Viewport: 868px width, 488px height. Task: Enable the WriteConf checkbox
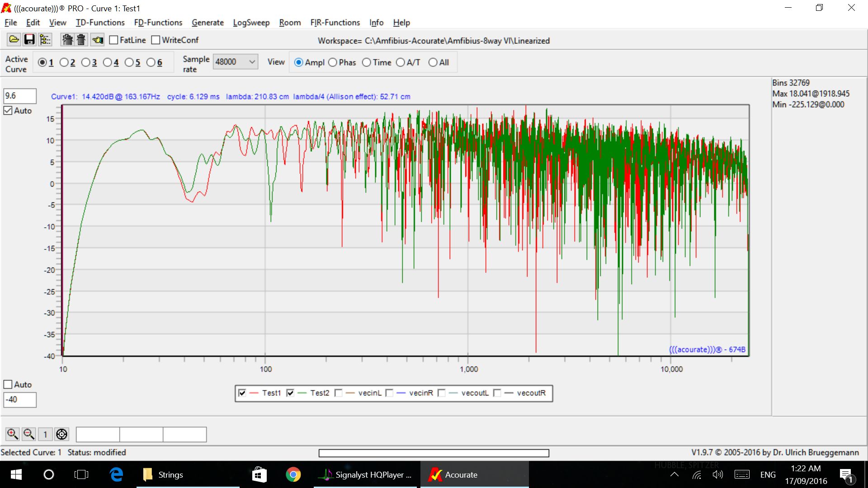156,40
